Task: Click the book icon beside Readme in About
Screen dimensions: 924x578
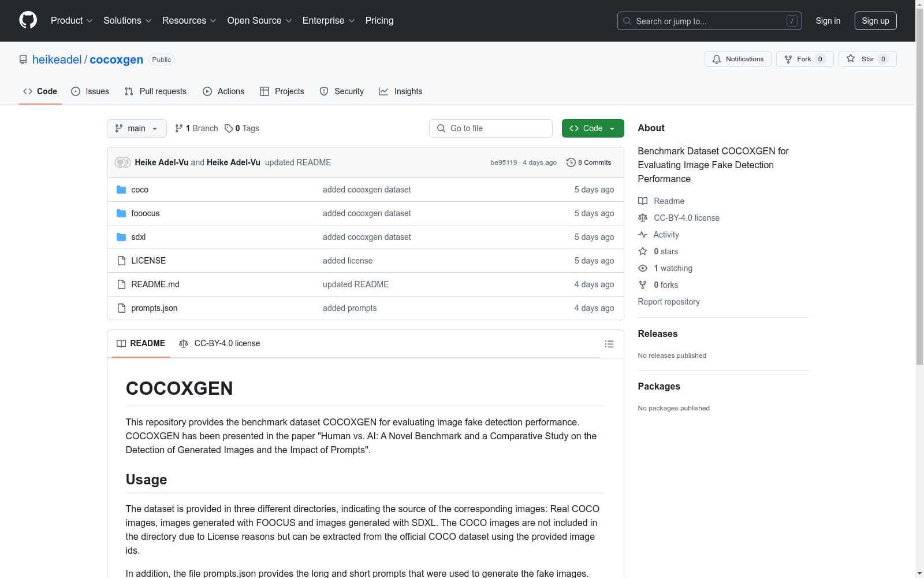Action: [x=643, y=201]
